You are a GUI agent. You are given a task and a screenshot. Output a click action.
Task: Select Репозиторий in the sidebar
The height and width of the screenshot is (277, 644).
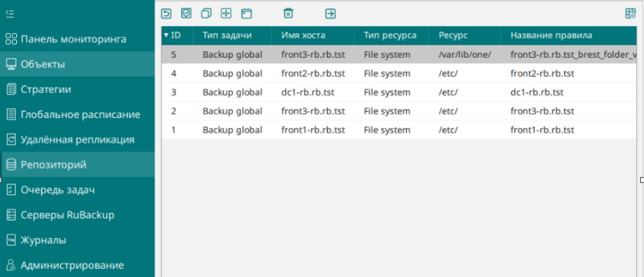click(x=77, y=165)
